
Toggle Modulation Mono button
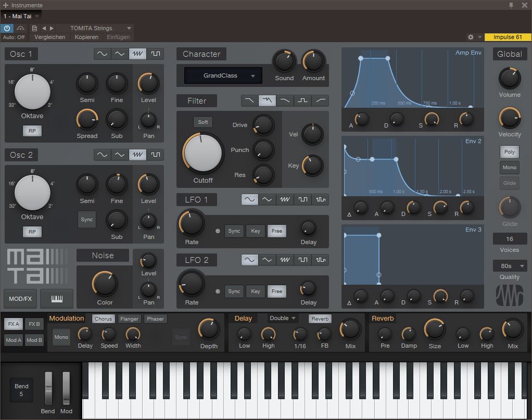point(61,337)
